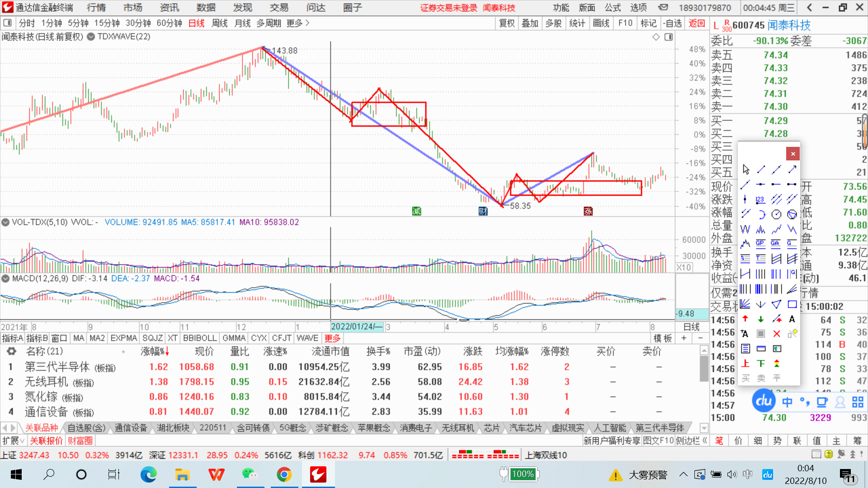
Task: Switch to the 周线 period tab
Action: click(219, 23)
